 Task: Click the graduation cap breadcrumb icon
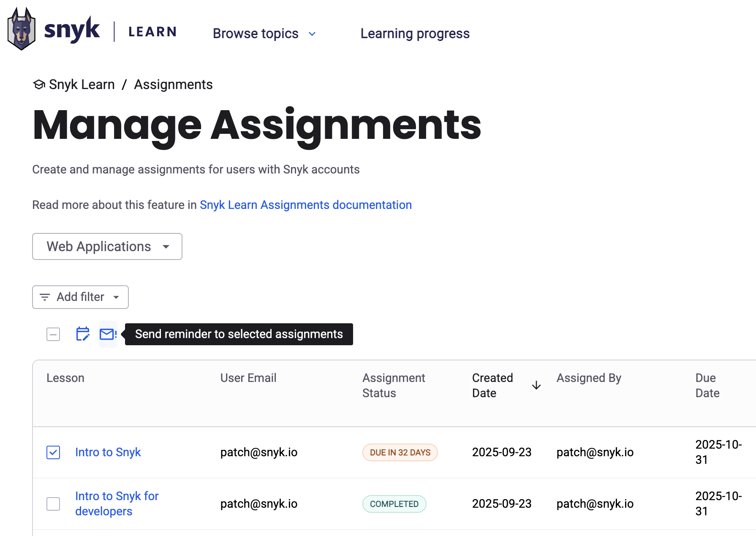tap(39, 84)
